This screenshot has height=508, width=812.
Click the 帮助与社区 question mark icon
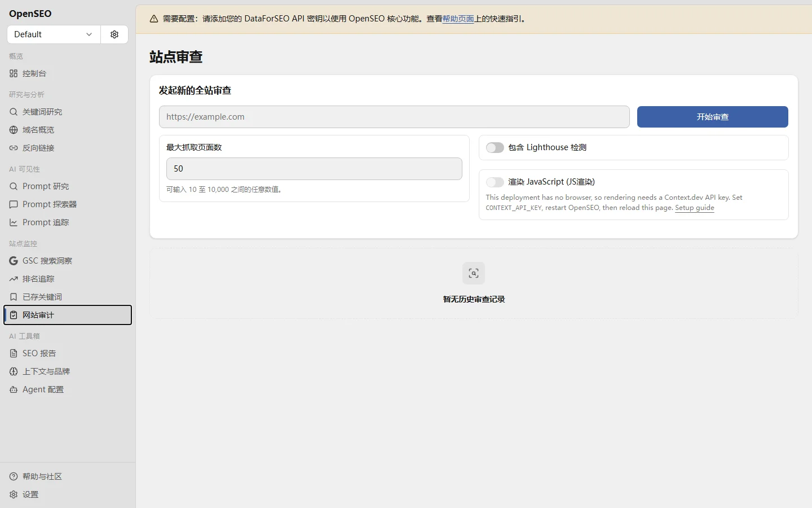pyautogui.click(x=14, y=476)
